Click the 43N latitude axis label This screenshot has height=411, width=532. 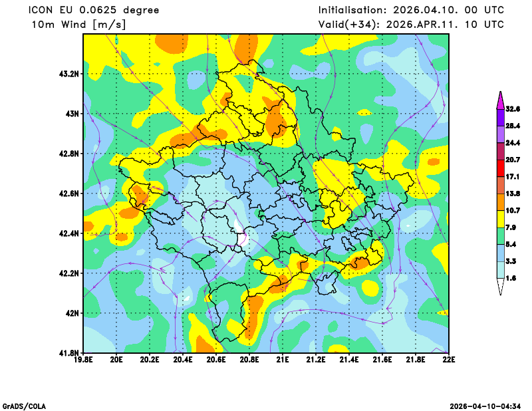tap(72, 114)
